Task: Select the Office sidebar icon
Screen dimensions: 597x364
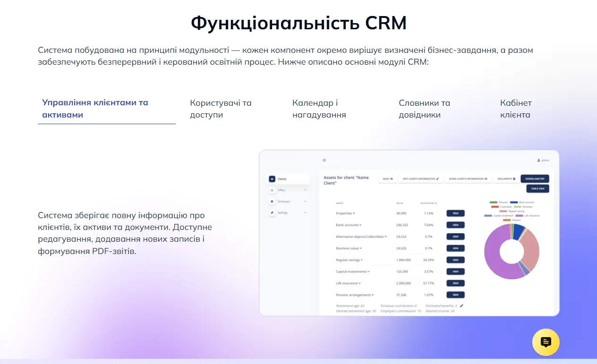Action: pyautogui.click(x=272, y=190)
